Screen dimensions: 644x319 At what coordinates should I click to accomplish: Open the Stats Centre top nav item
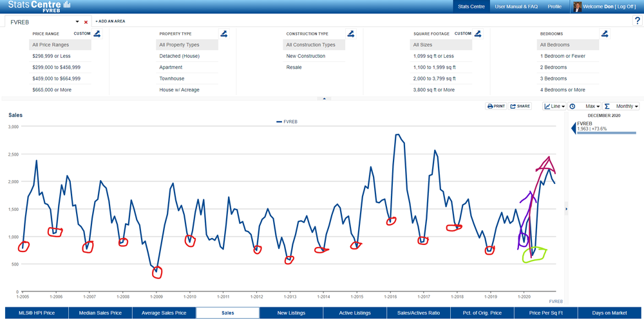[x=471, y=6]
